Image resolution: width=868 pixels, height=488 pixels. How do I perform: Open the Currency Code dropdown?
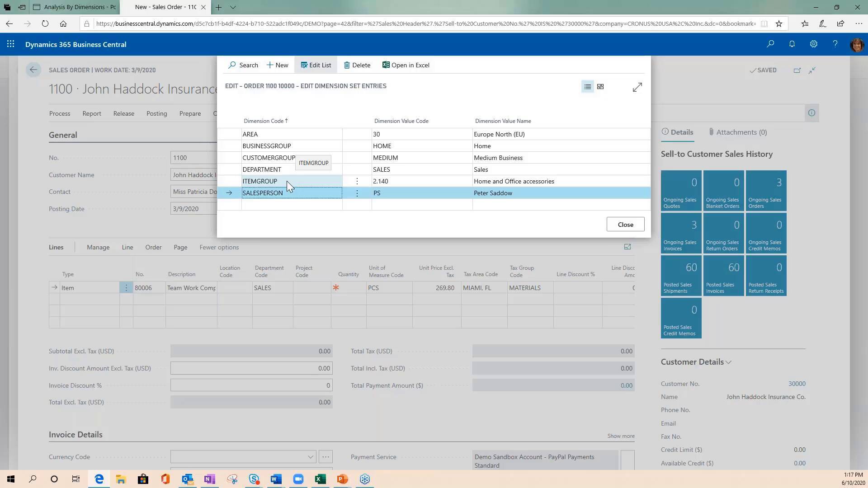(x=311, y=456)
